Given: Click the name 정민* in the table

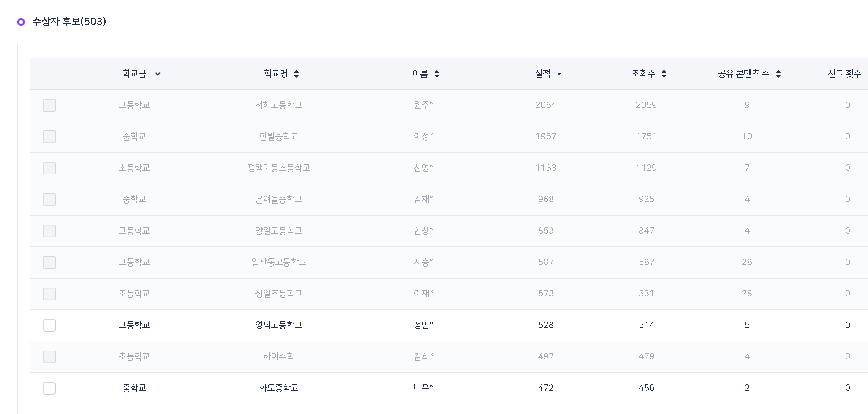Looking at the screenshot, I should (x=423, y=325).
